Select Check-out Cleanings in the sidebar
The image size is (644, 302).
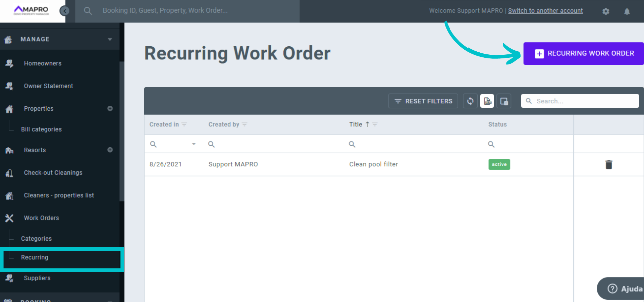(x=53, y=172)
